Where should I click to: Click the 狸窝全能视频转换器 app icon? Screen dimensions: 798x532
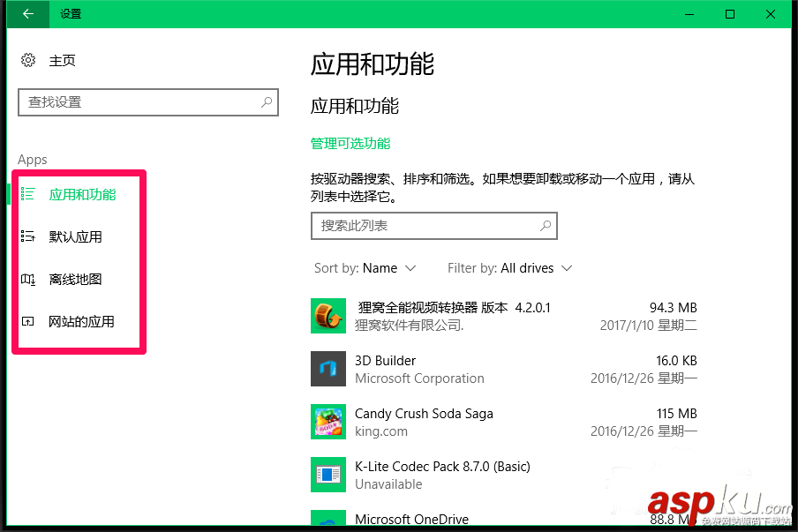point(328,316)
